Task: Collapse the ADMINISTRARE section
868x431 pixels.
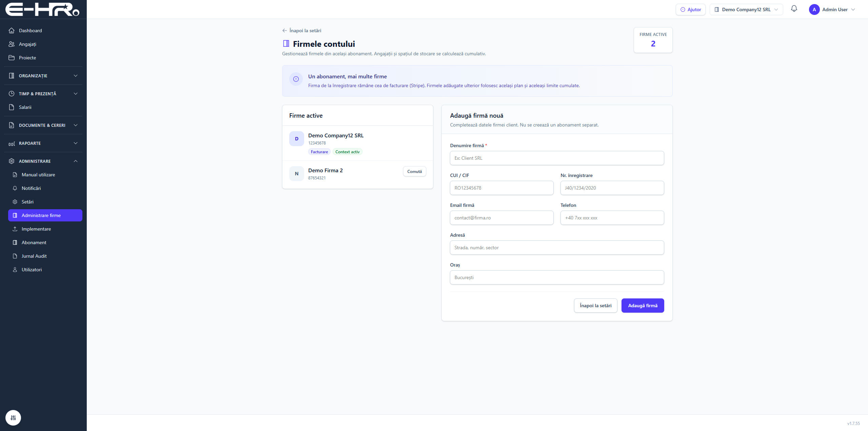Action: tap(43, 161)
